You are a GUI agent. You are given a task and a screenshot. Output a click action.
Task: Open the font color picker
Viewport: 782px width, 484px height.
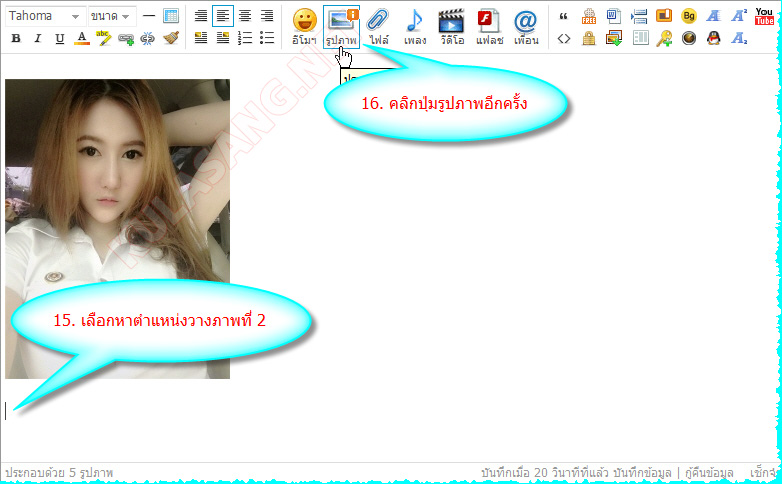point(82,38)
